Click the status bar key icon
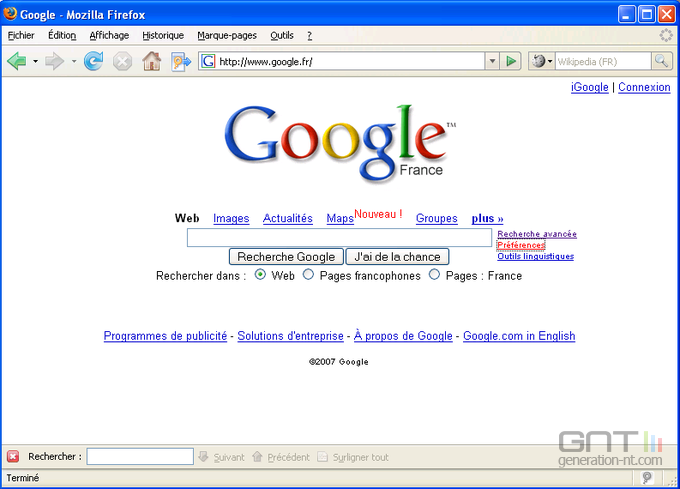Viewport: 680px width, 489px height. pyautogui.click(x=647, y=478)
